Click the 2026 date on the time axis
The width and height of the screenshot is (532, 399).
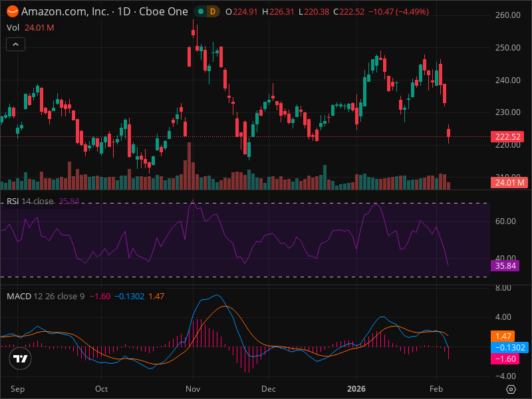(356, 389)
